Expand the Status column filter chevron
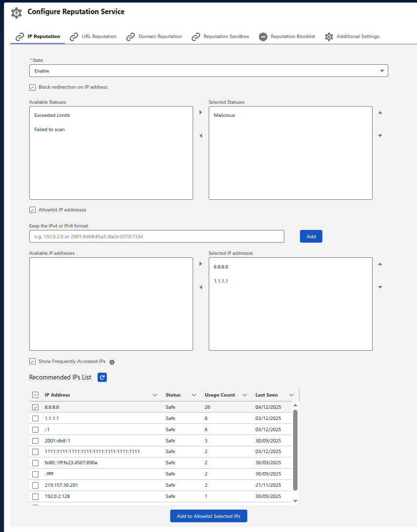The width and height of the screenshot is (417, 532). click(x=194, y=395)
